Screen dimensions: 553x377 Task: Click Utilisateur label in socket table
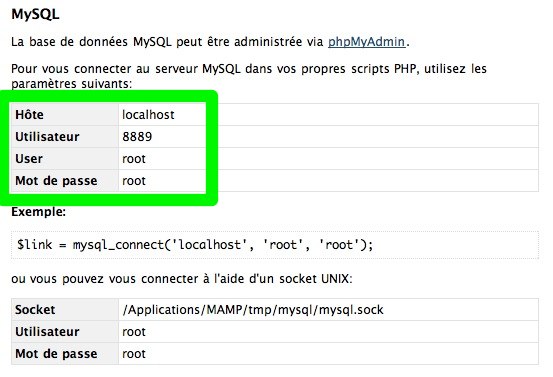pos(47,332)
